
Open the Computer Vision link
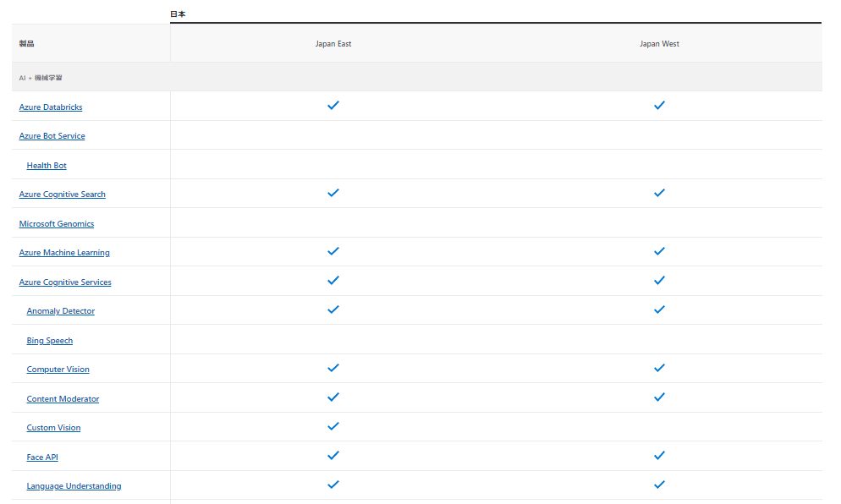(58, 370)
